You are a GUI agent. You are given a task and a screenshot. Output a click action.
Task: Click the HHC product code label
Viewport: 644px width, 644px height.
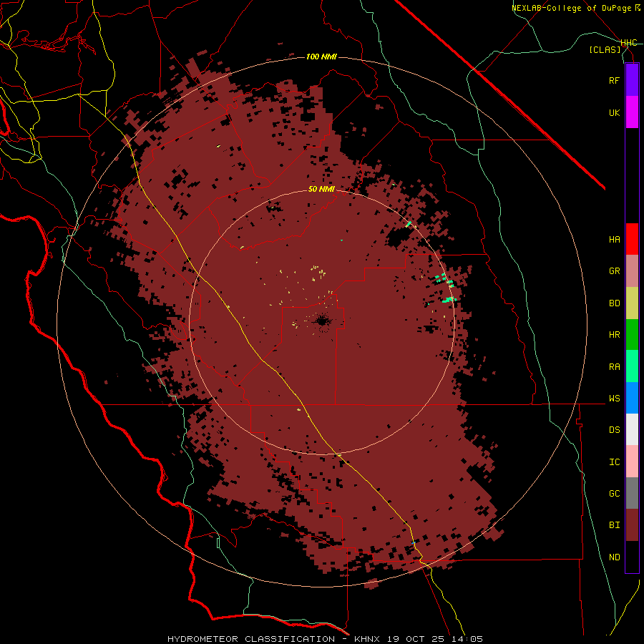pos(629,43)
